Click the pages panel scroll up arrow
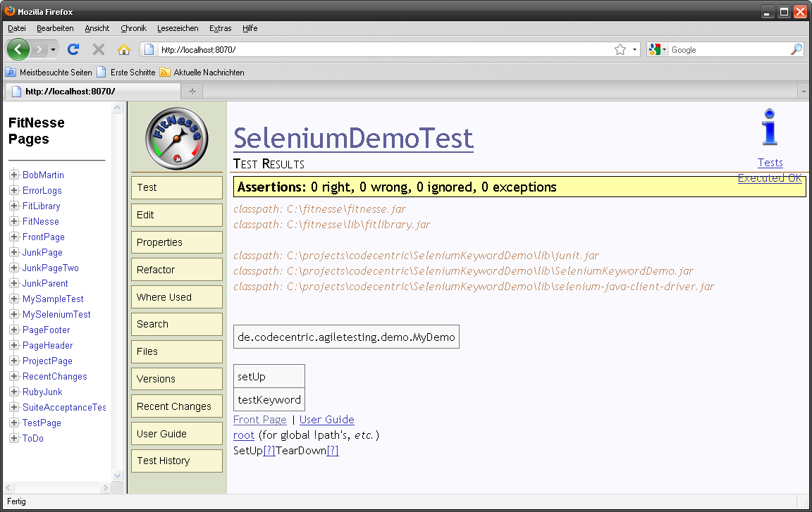Screen dimensions: 812x512 point(118,108)
